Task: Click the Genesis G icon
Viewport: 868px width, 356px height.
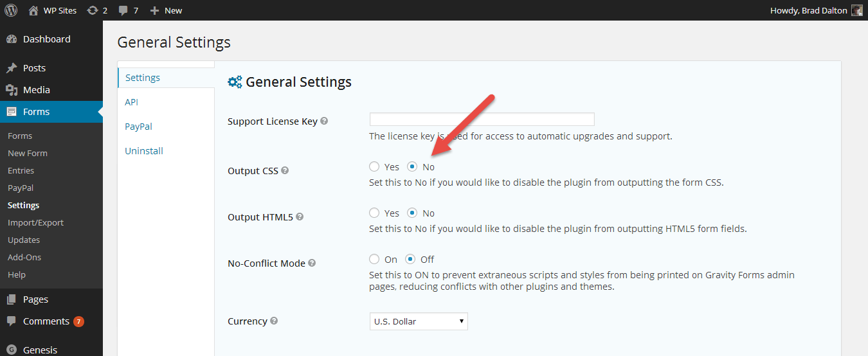Action: point(12,350)
